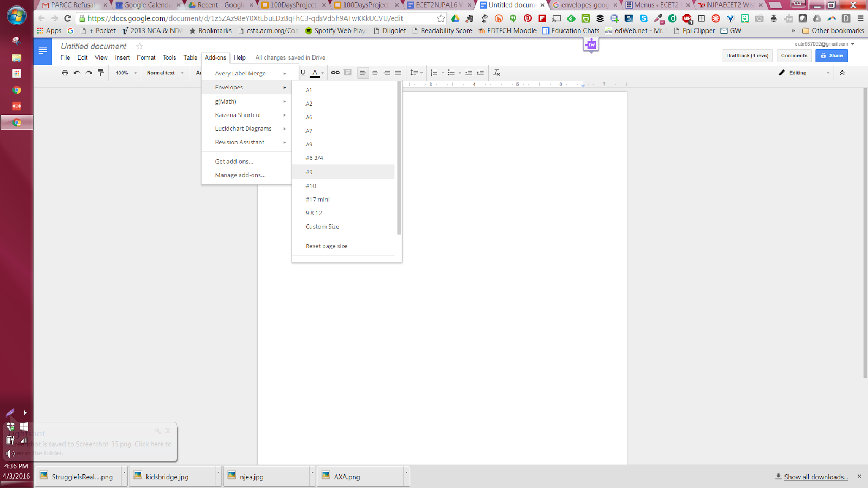Image resolution: width=868 pixels, height=488 pixels.
Task: Open dropdown arrow for njea.jpg download
Action: click(312, 473)
